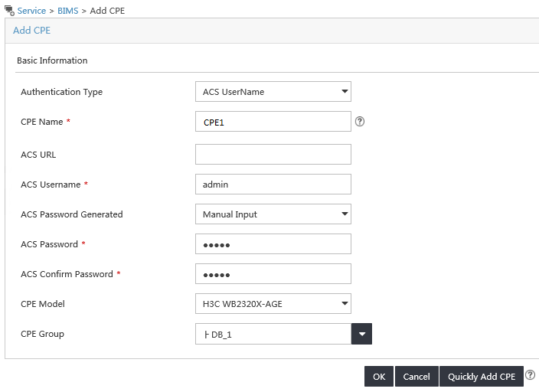
Task: Open the CPE Model dropdown
Action: [x=273, y=303]
